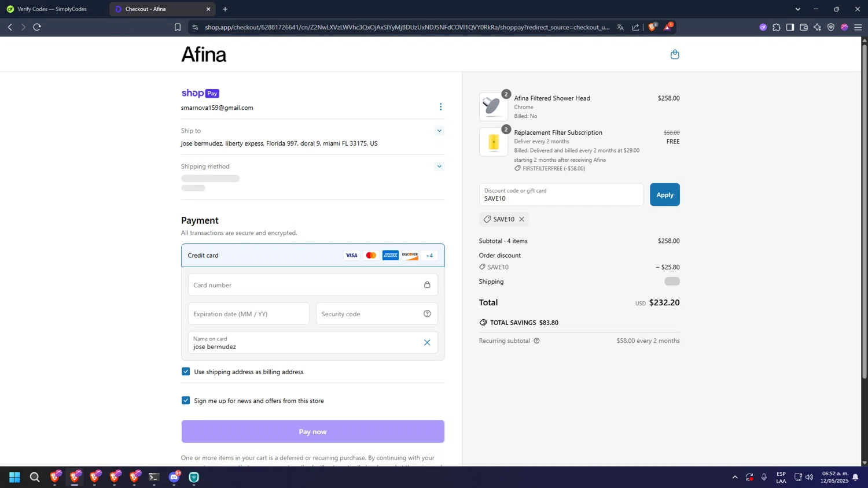Open the terminal app in taskbar
Image resolution: width=868 pixels, height=488 pixels.
tap(154, 478)
